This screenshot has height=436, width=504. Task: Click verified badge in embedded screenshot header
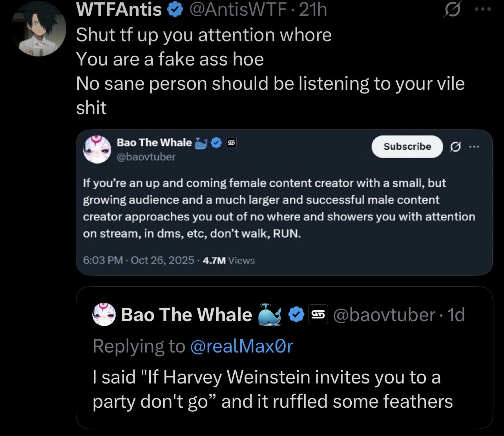tap(216, 143)
